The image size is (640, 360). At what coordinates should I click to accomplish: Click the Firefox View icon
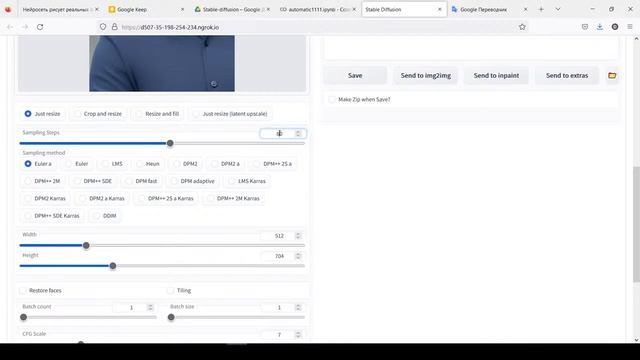(x=8, y=9)
